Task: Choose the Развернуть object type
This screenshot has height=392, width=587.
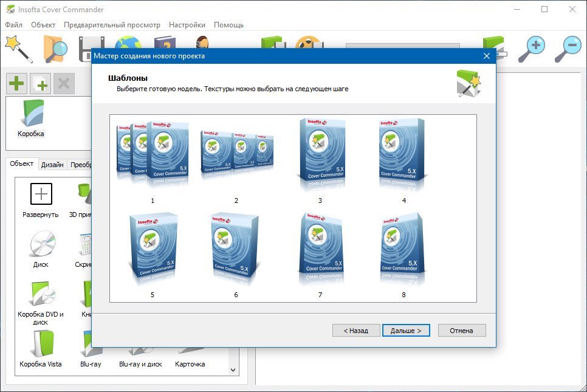Action: pos(41,201)
